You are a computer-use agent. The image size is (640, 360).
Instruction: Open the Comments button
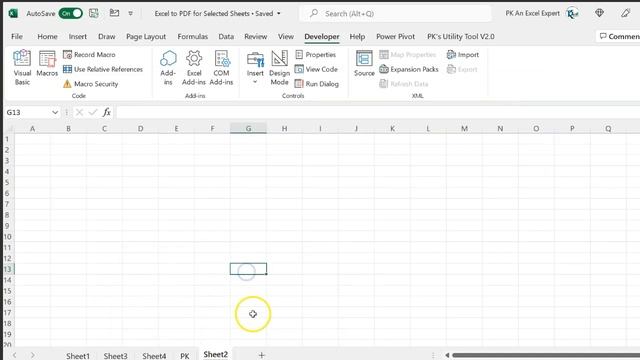click(618, 37)
